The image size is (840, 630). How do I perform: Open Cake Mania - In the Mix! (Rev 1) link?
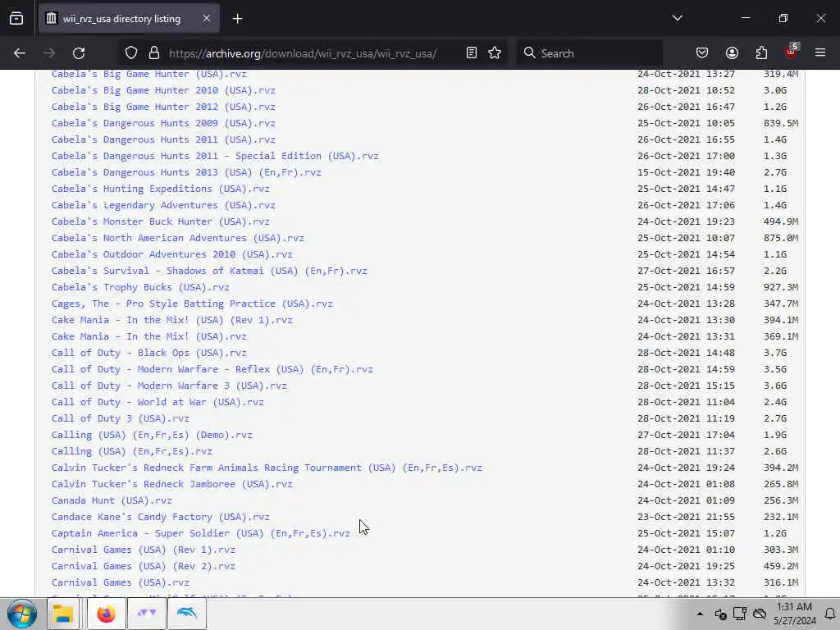coord(172,320)
